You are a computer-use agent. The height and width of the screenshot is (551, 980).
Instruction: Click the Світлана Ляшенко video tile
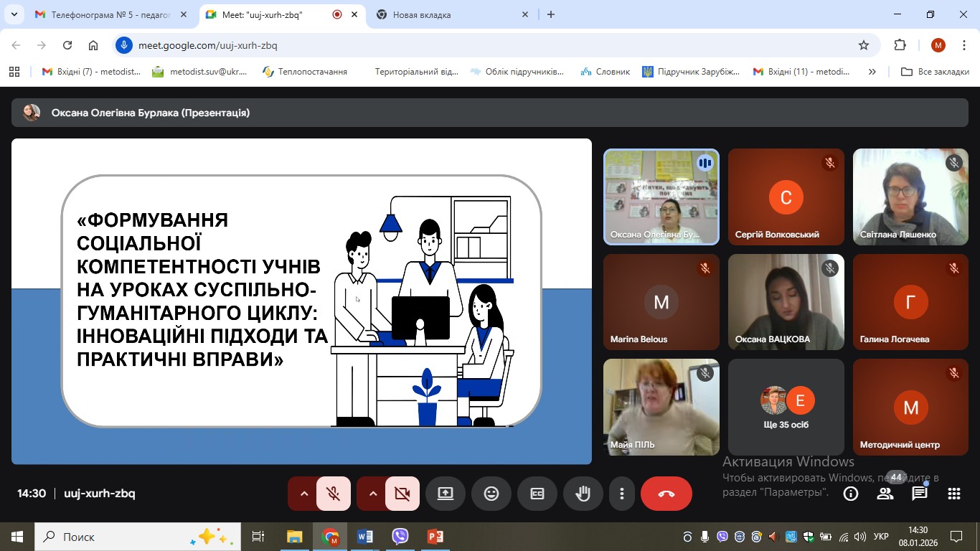(x=910, y=197)
